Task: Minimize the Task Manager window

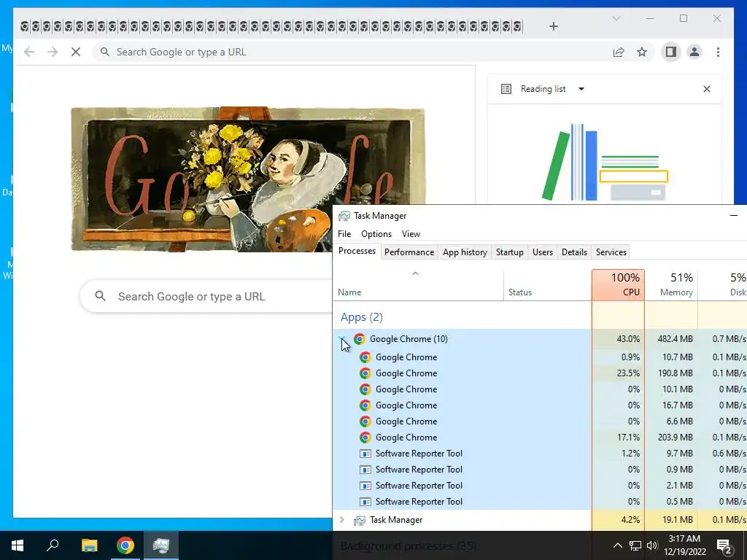Action: [734, 216]
